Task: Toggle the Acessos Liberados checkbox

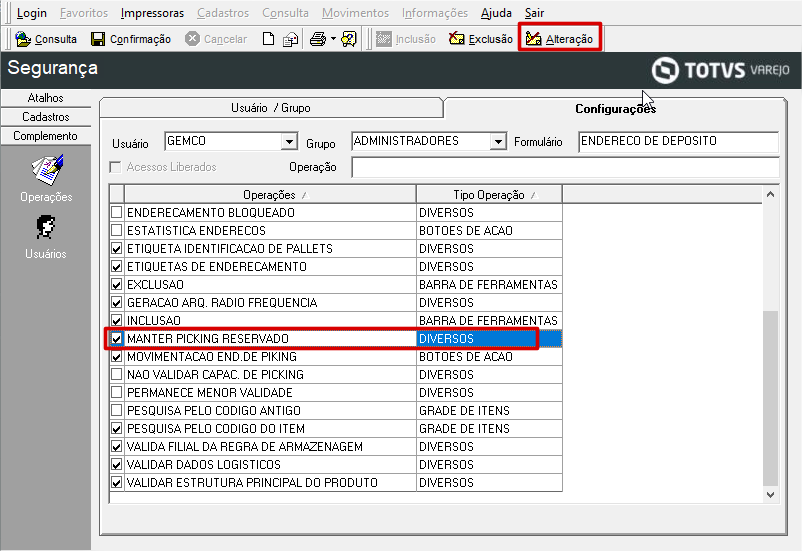Action: (116, 167)
